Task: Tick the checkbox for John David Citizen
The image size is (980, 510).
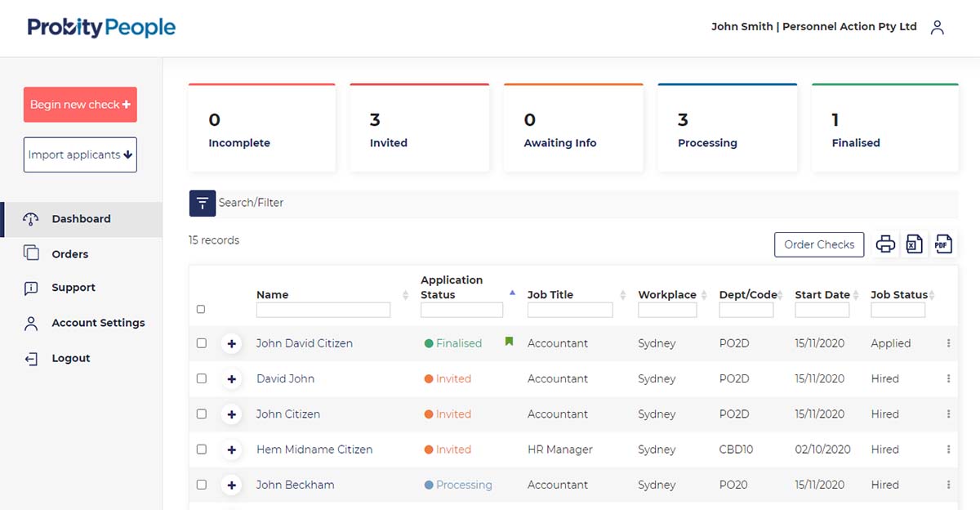Action: click(x=202, y=343)
